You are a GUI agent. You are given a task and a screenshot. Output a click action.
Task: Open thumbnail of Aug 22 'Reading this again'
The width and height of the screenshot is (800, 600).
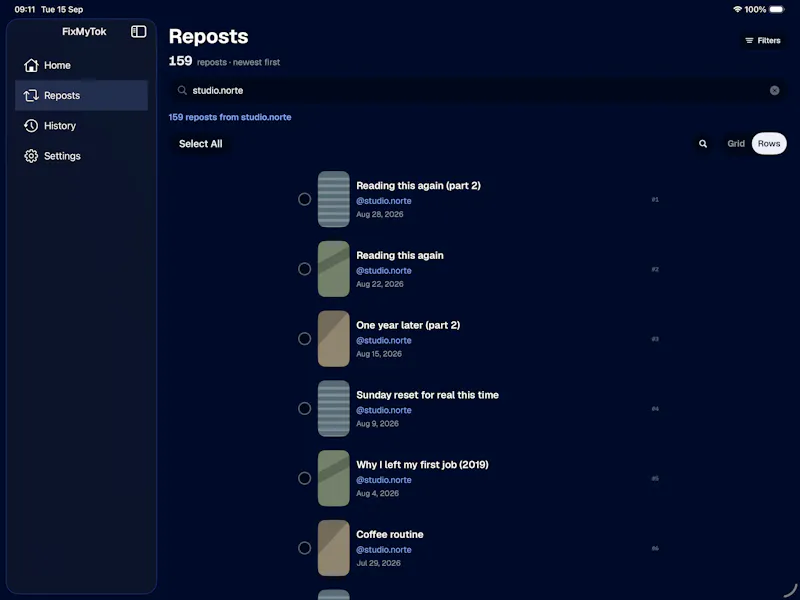(334, 269)
